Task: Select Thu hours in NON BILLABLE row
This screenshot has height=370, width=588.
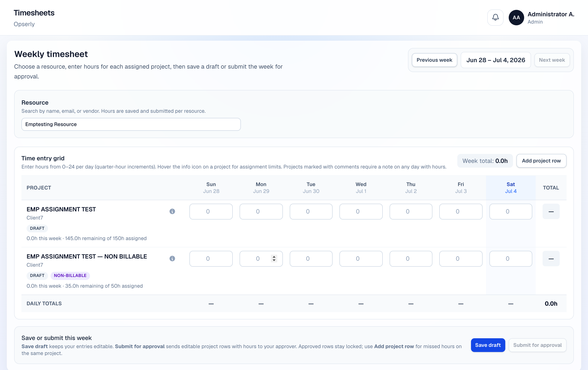Action: (x=411, y=259)
